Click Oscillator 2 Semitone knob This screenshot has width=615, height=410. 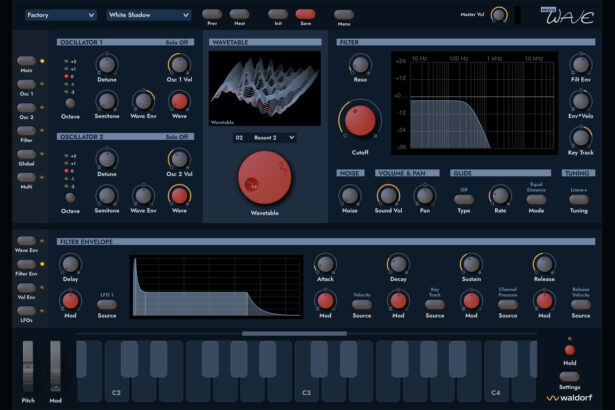pos(107,195)
